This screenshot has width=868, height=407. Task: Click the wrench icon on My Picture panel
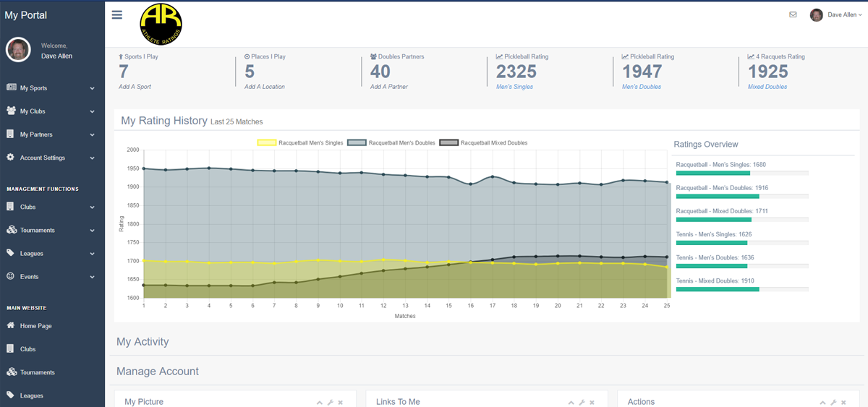330,402
